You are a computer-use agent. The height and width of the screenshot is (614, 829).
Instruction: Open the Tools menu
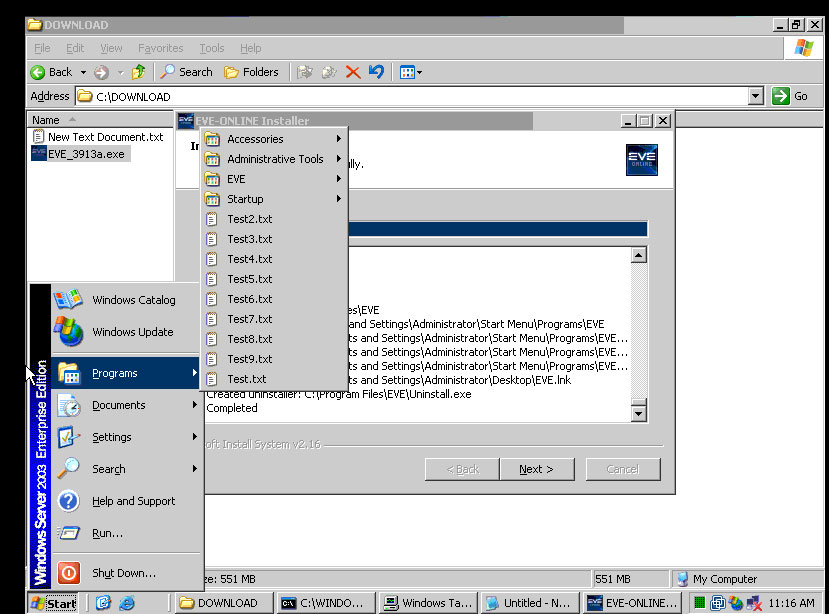point(211,48)
